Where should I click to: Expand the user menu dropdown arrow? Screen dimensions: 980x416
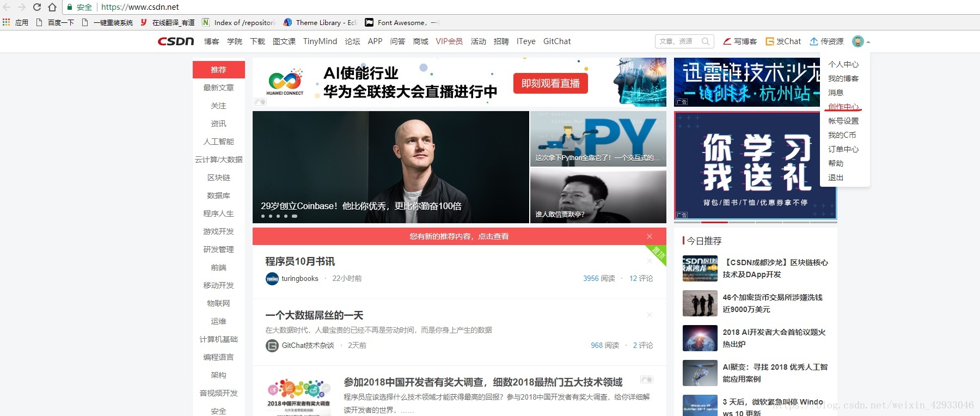click(x=868, y=42)
